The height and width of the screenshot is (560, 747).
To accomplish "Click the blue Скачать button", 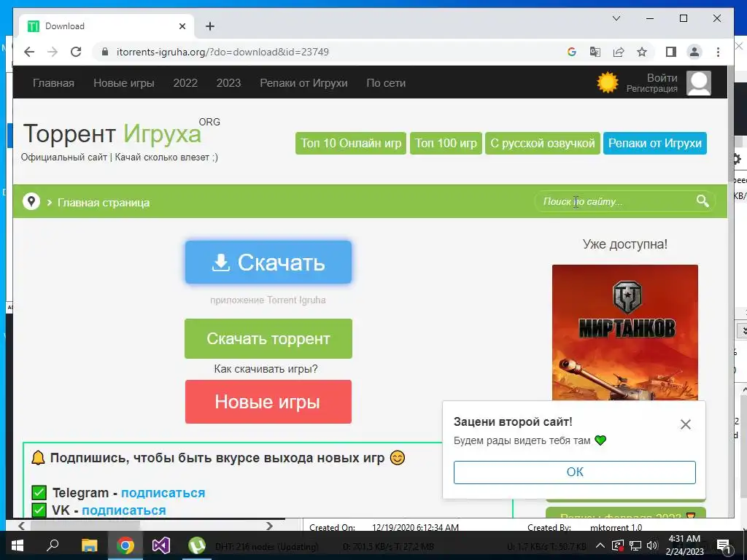I will tap(268, 262).
